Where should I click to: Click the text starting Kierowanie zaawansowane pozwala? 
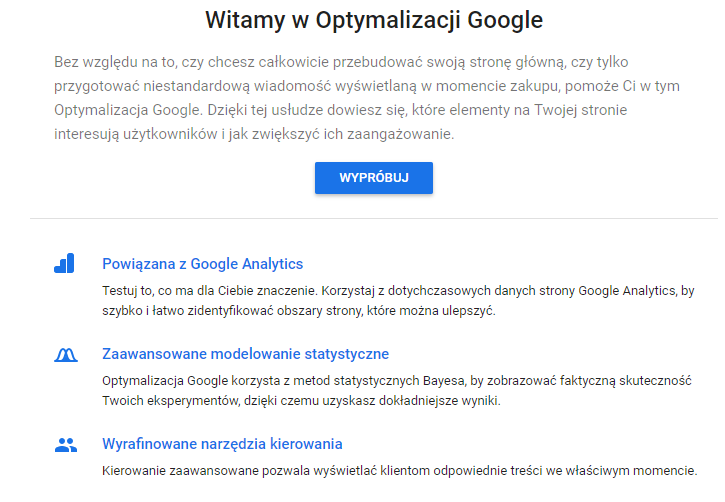399,471
